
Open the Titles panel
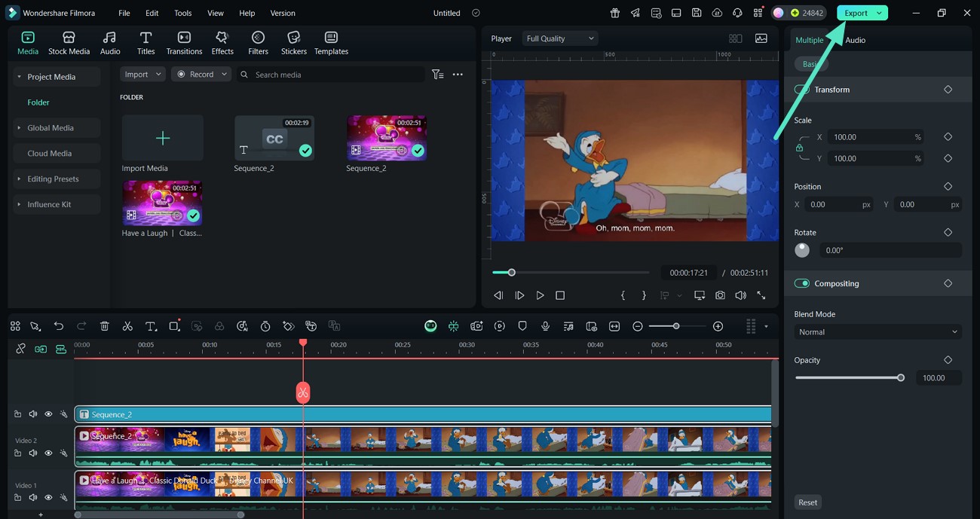tap(145, 44)
